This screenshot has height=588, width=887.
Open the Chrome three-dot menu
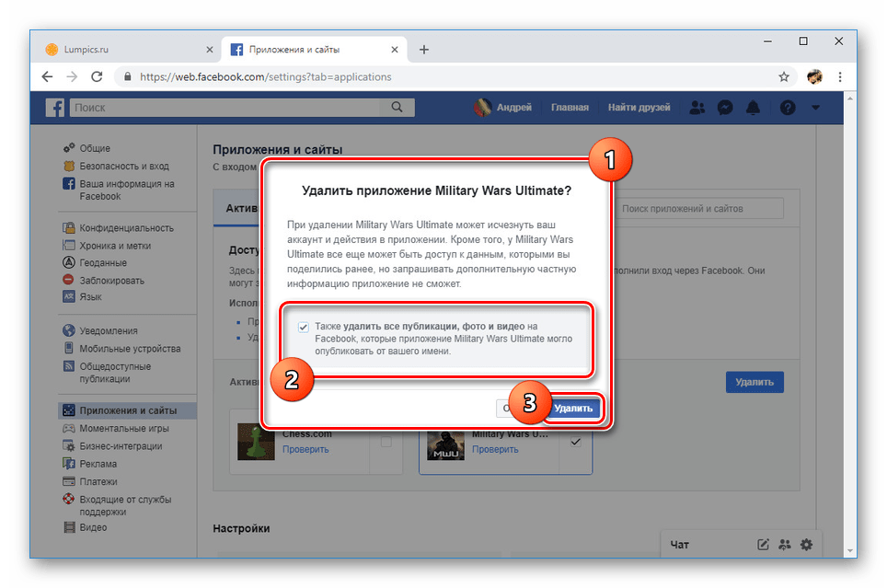[840, 77]
